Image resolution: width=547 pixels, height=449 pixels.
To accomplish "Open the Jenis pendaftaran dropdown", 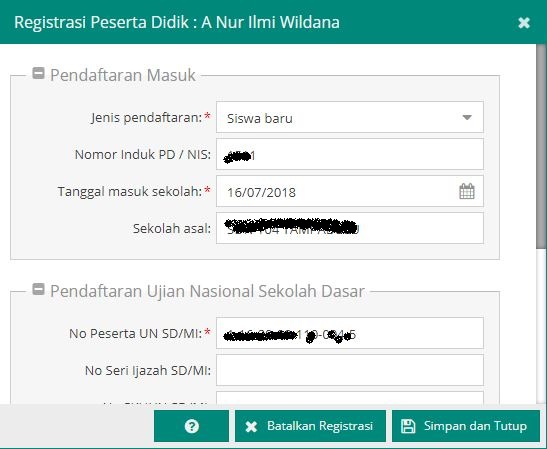I will pyautogui.click(x=467, y=117).
